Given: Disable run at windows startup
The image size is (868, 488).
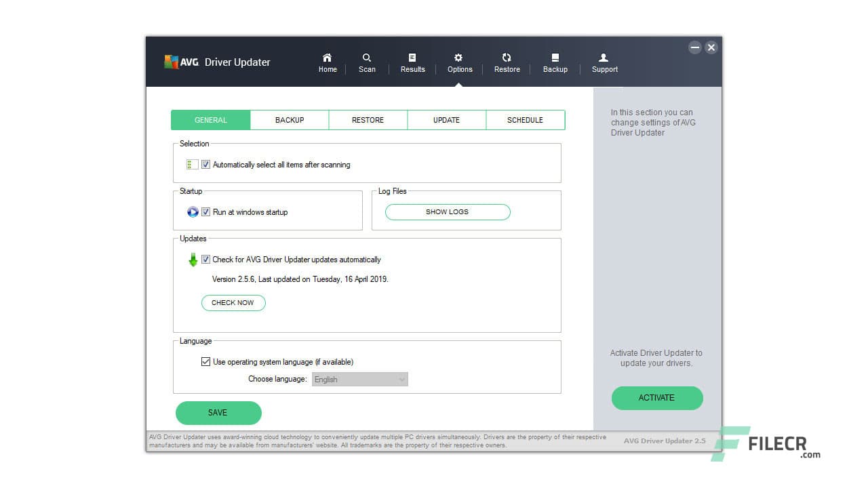Looking at the screenshot, I should (x=205, y=212).
